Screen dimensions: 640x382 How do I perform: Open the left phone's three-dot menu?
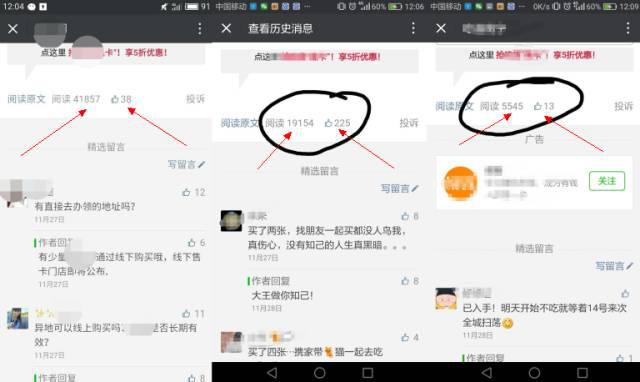point(200,29)
